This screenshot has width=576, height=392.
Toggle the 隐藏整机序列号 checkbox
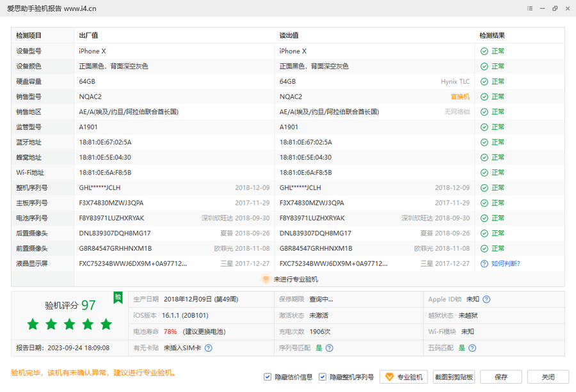(x=323, y=377)
